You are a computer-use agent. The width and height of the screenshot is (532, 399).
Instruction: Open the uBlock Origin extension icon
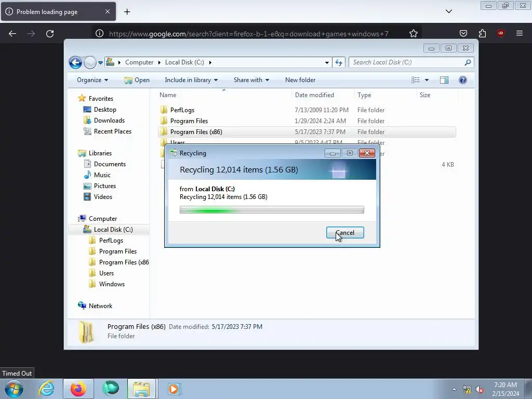500,33
